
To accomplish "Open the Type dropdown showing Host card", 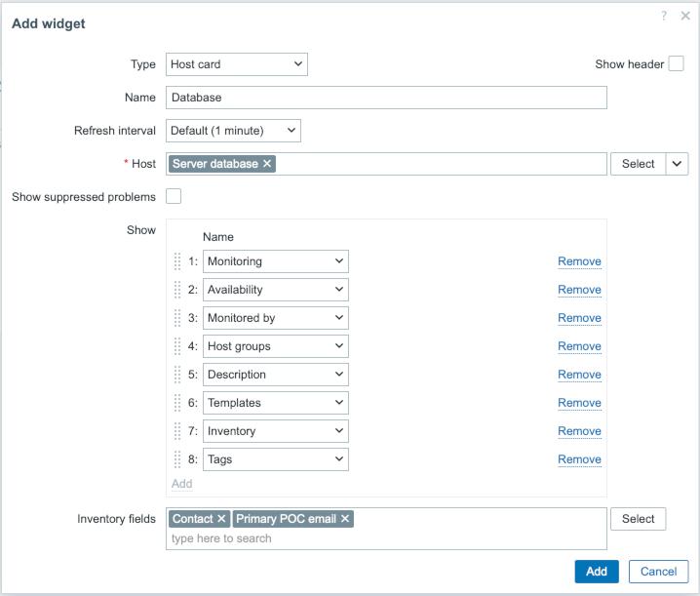I will click(x=237, y=64).
